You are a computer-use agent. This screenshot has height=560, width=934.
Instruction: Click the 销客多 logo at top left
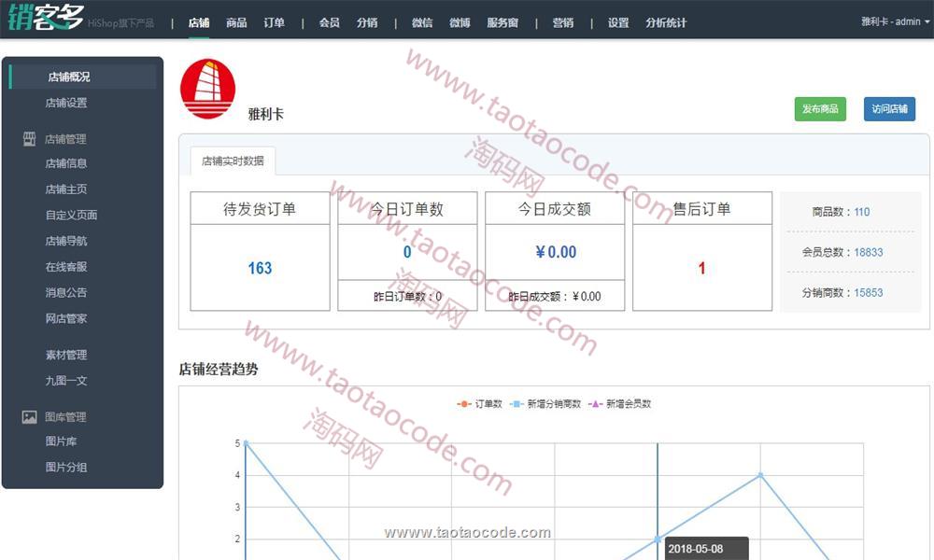(x=45, y=19)
